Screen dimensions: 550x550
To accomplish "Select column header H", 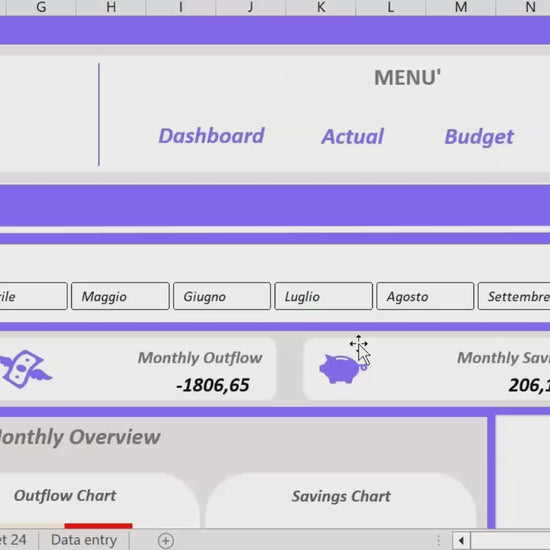I will pyautogui.click(x=111, y=7).
